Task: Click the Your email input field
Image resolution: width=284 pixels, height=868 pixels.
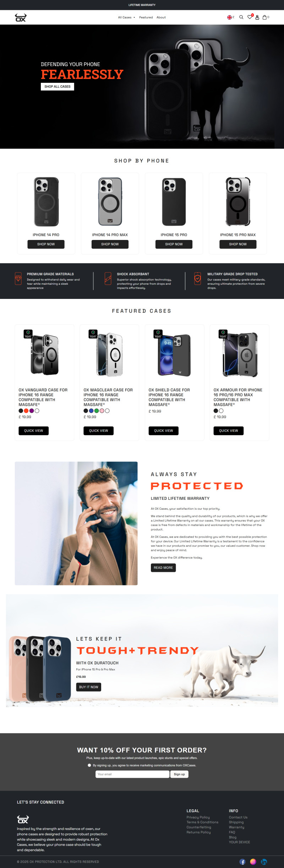Action: pos(132,774)
